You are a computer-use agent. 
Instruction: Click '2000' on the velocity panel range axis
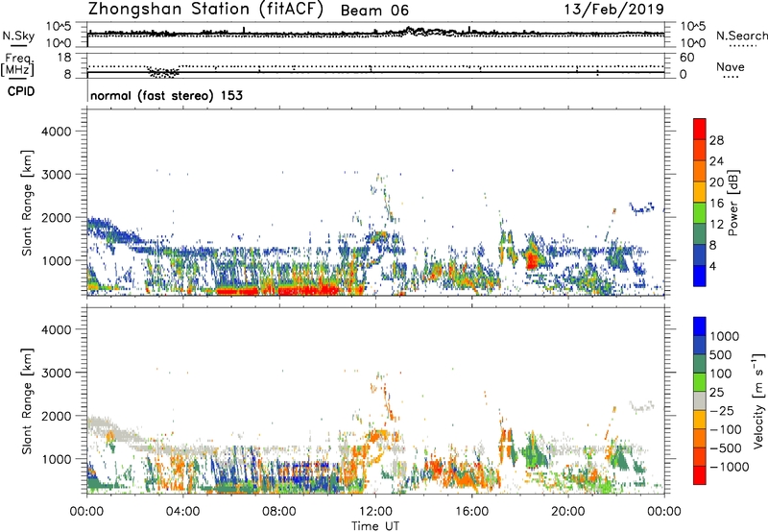[x=57, y=416]
